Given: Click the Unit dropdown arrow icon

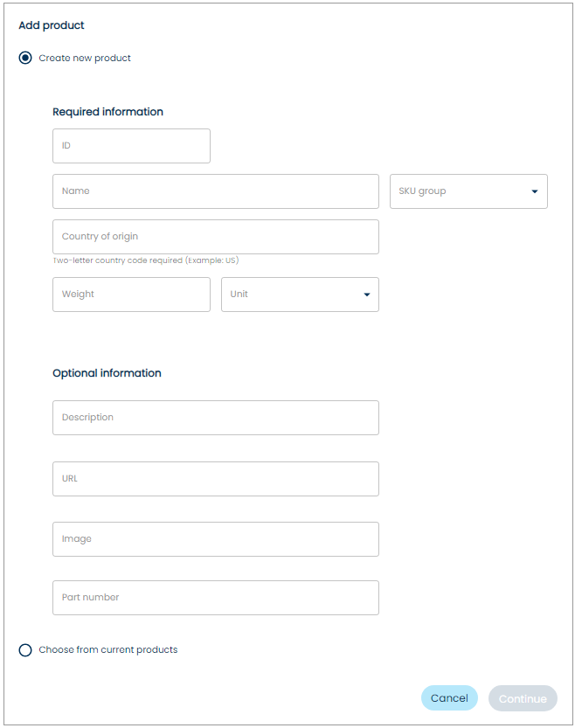Looking at the screenshot, I should coord(367,295).
